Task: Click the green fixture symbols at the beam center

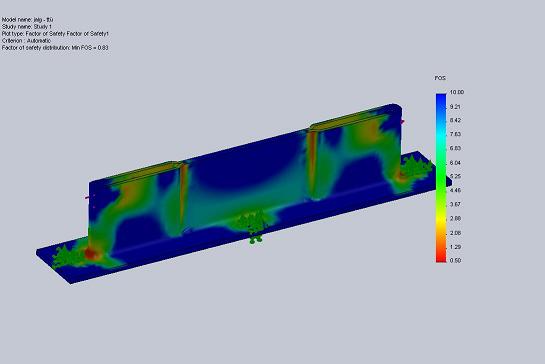Action: pyautogui.click(x=254, y=225)
